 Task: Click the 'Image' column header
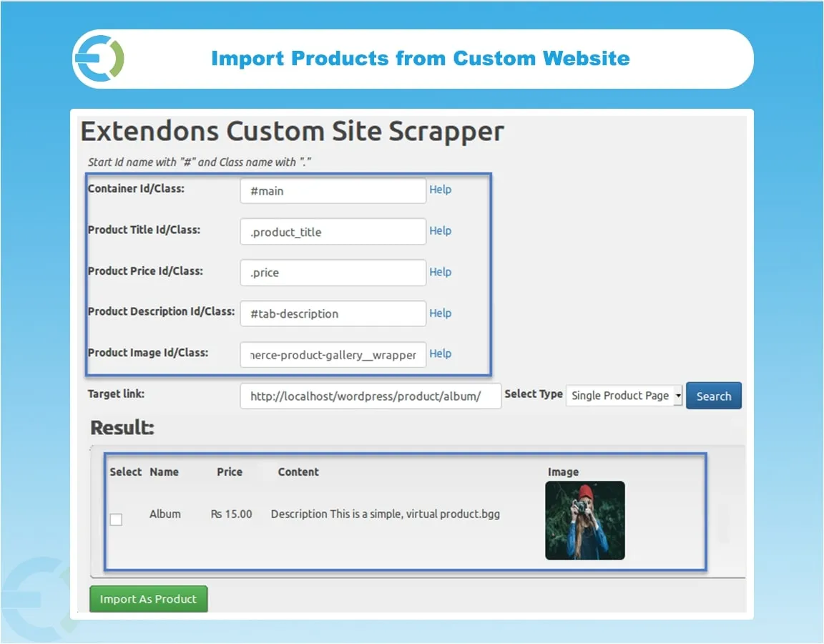coord(564,472)
